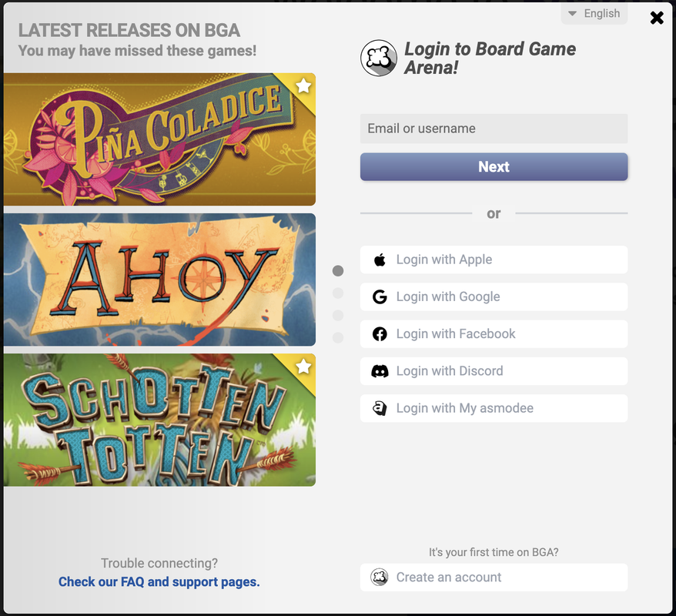Open the Ahoy game banner
The image size is (676, 616).
coord(159,280)
